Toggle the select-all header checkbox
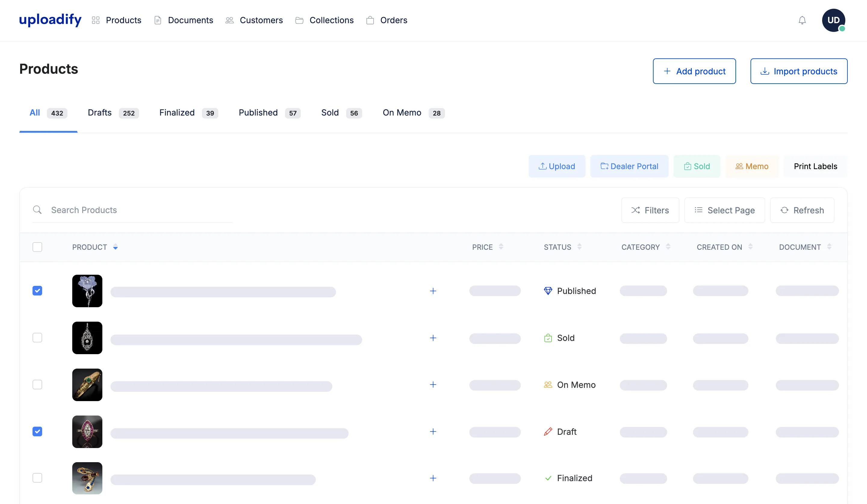867x504 pixels. click(37, 247)
